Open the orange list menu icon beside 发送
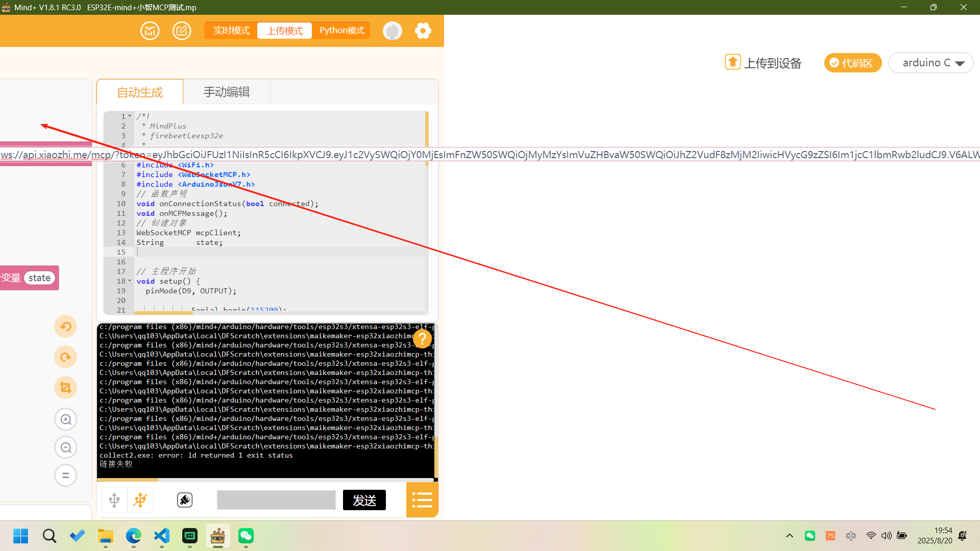The width and height of the screenshot is (980, 551). (422, 500)
